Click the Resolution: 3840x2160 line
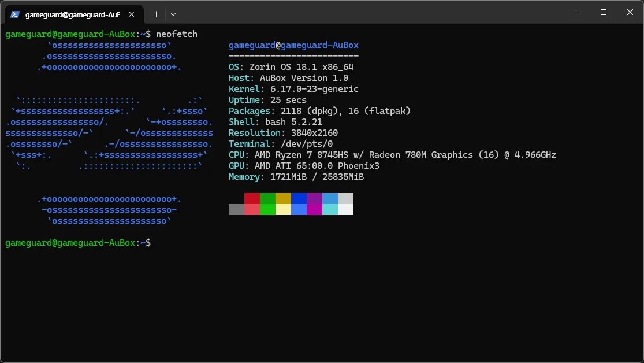The width and height of the screenshot is (644, 363). 284,133
